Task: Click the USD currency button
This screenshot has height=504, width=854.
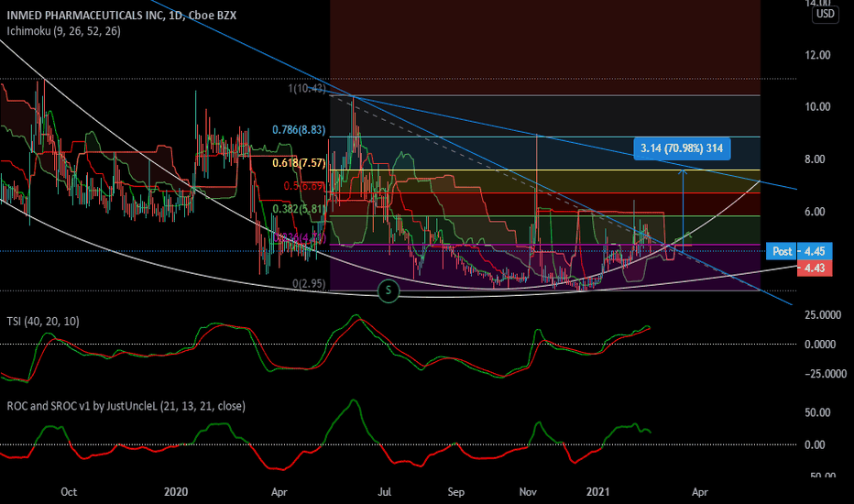Action: [825, 14]
